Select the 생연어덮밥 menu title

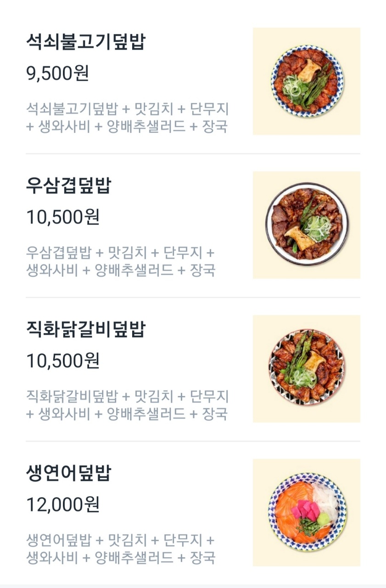pyautogui.click(x=69, y=473)
